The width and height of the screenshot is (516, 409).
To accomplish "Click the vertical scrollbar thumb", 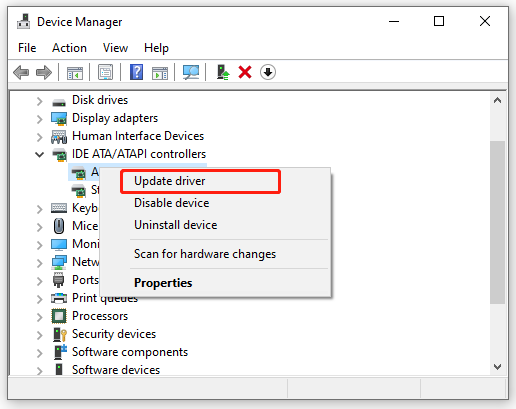I will [497, 222].
